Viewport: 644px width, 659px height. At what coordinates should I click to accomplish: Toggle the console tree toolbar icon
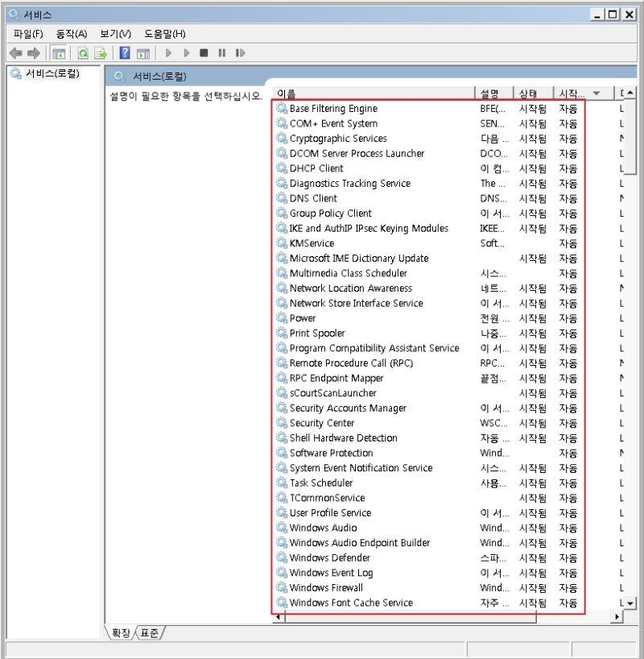point(59,53)
